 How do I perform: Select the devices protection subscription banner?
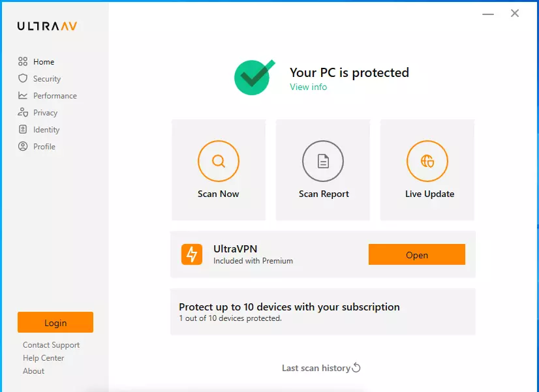click(x=323, y=312)
